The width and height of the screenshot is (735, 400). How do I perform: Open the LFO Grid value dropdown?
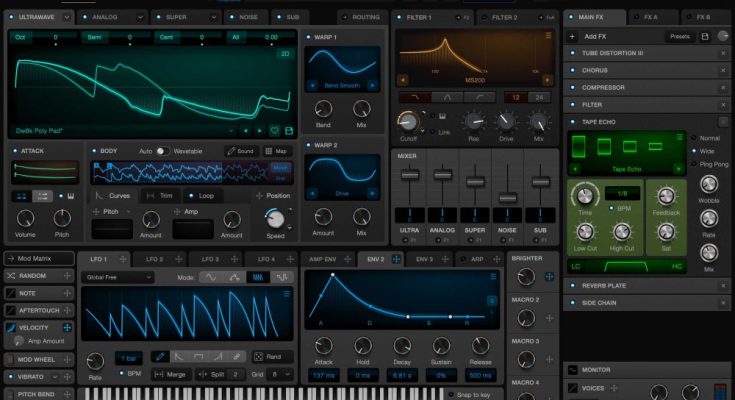(283, 373)
